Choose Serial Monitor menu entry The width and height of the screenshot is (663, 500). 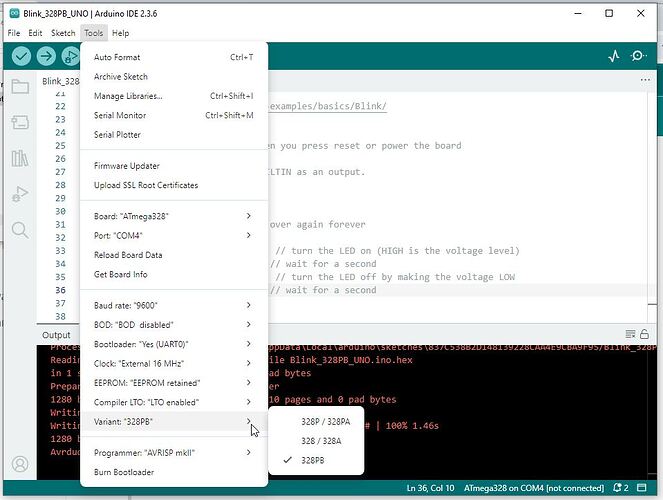tap(174, 115)
